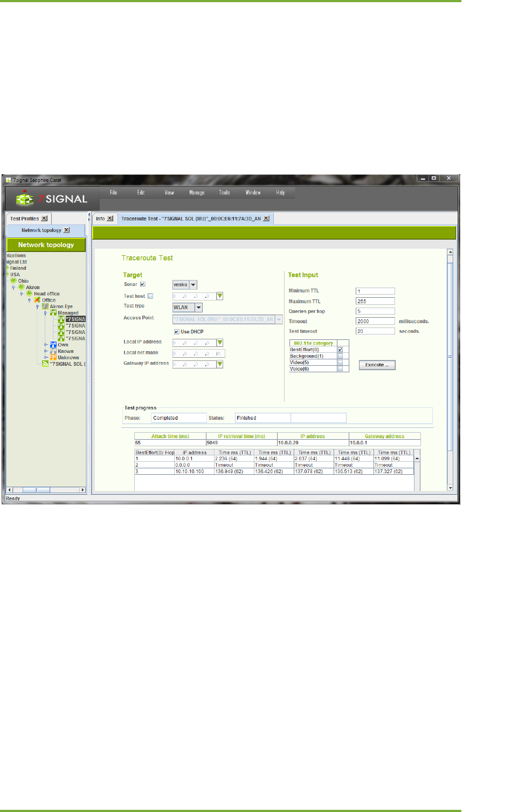Open the Gateway IP address dropdown arrow
The height and width of the screenshot is (812, 518).
coord(219,364)
